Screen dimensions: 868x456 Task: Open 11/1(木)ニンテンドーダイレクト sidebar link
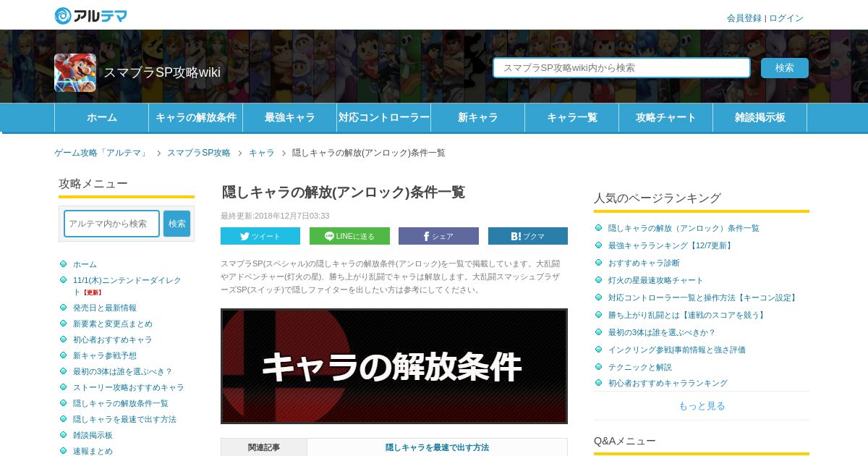point(127,286)
